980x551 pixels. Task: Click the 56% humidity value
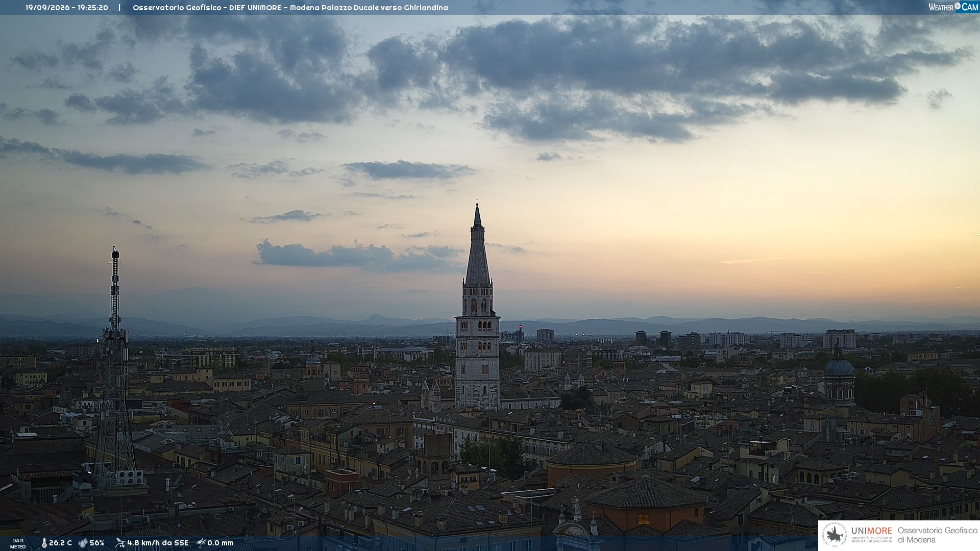coord(97,543)
